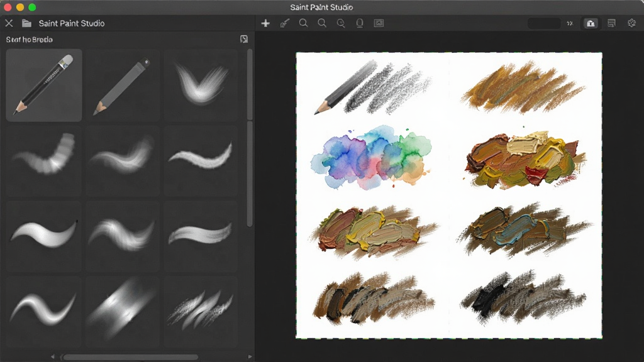This screenshot has width=644, height=362.
Task: Open the stacked list icon near the gear
Action: (611, 23)
